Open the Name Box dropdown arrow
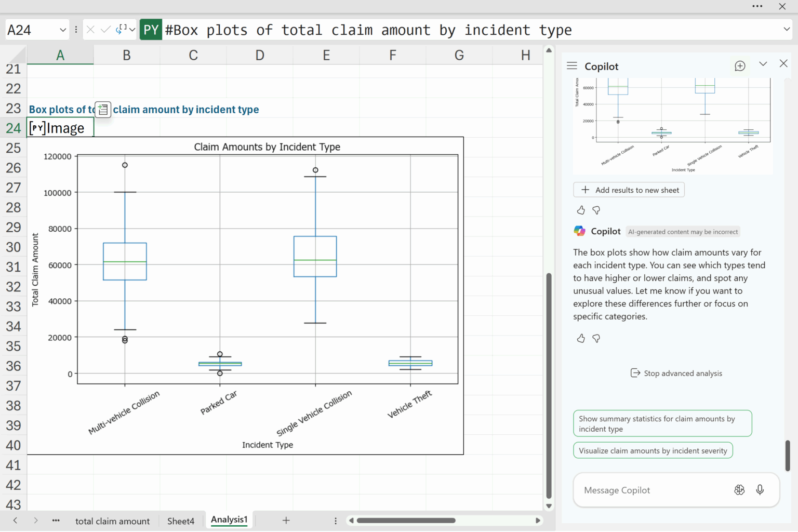Viewport: 798px width, 532px height. click(x=63, y=30)
